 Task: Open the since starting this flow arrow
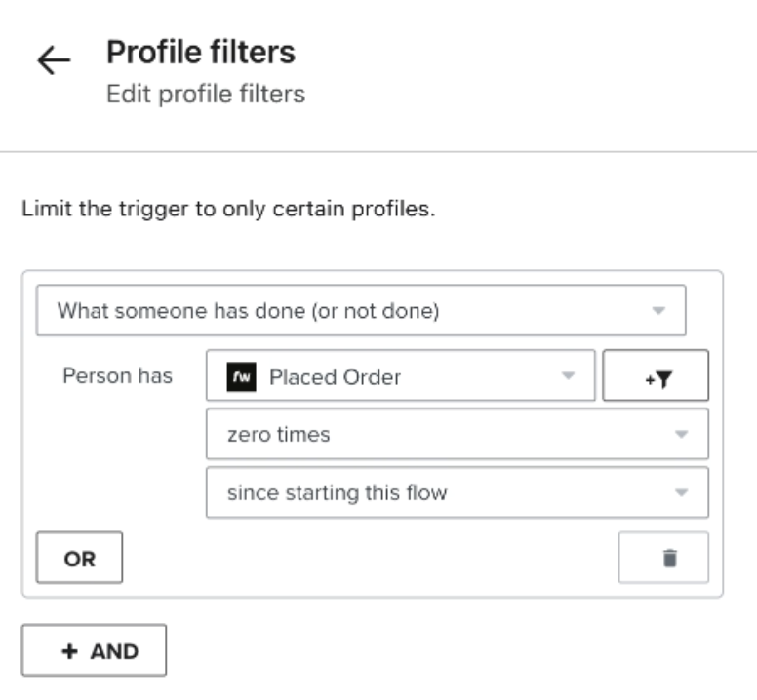tap(682, 492)
